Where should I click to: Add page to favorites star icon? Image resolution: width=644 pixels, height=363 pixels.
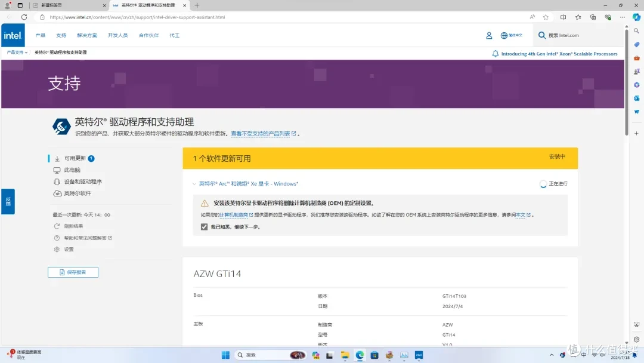pyautogui.click(x=546, y=17)
